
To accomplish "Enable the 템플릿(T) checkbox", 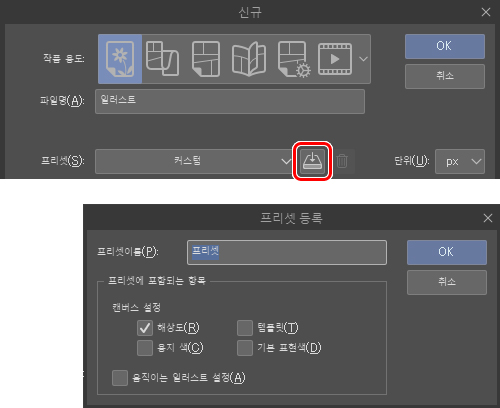I will coord(245,328).
